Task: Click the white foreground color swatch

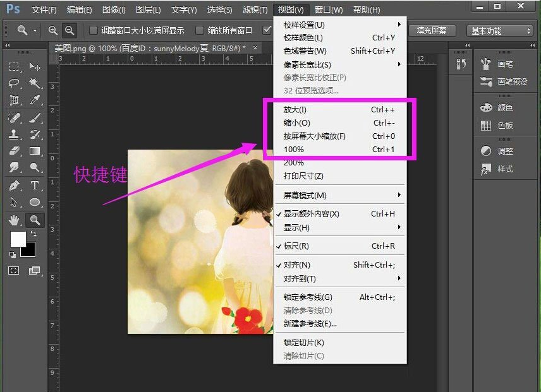Action: pos(16,238)
